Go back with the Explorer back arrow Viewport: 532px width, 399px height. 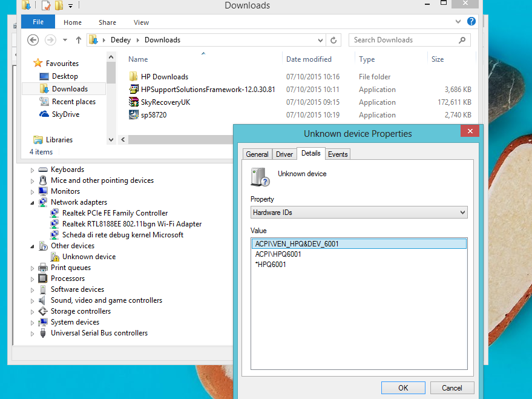pos(33,40)
